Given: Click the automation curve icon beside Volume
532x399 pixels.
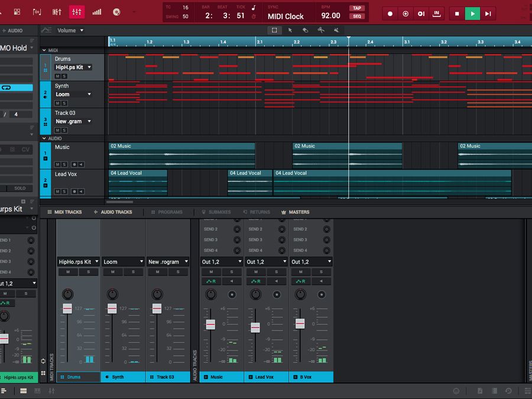Looking at the screenshot, I should click(x=46, y=30).
